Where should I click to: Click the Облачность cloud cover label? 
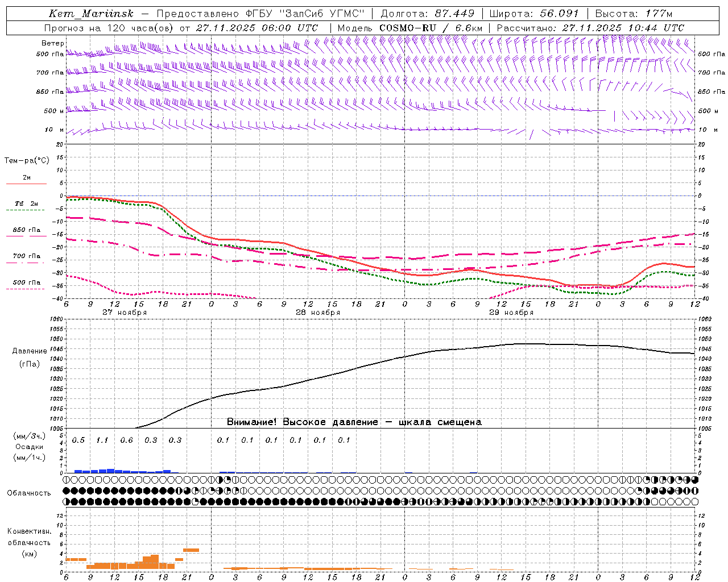click(29, 493)
